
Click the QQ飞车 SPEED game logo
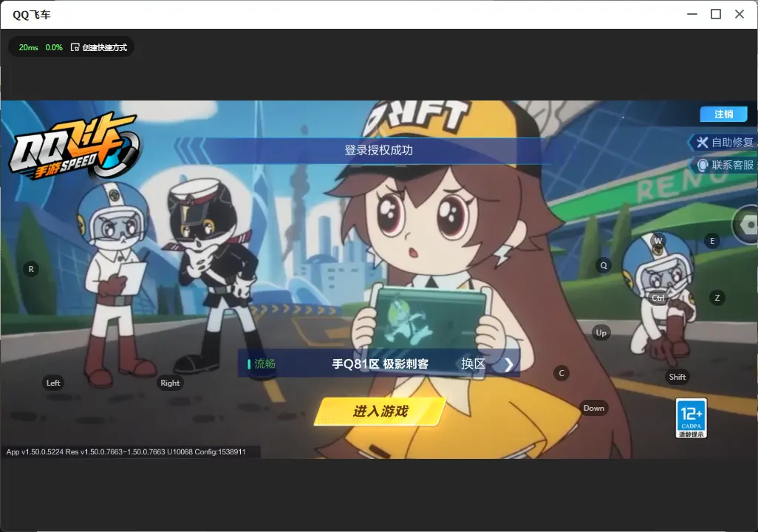(74, 146)
